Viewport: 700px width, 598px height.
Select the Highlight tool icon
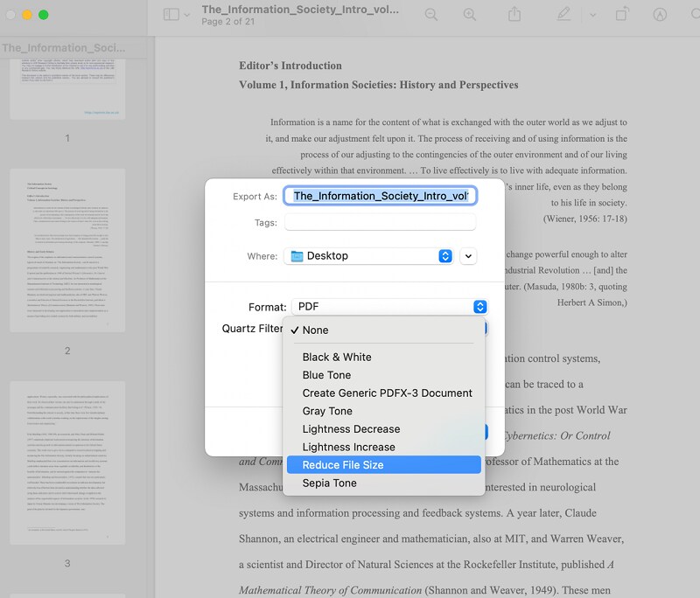(x=659, y=15)
